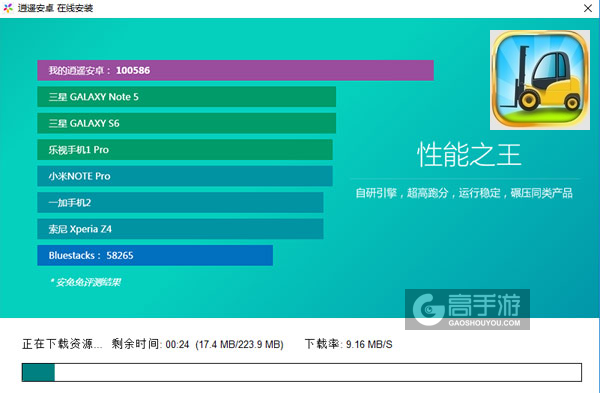The image size is (600, 393).
Task: Click the 逍遥安卓 logo in title bar
Action: click(8, 8)
